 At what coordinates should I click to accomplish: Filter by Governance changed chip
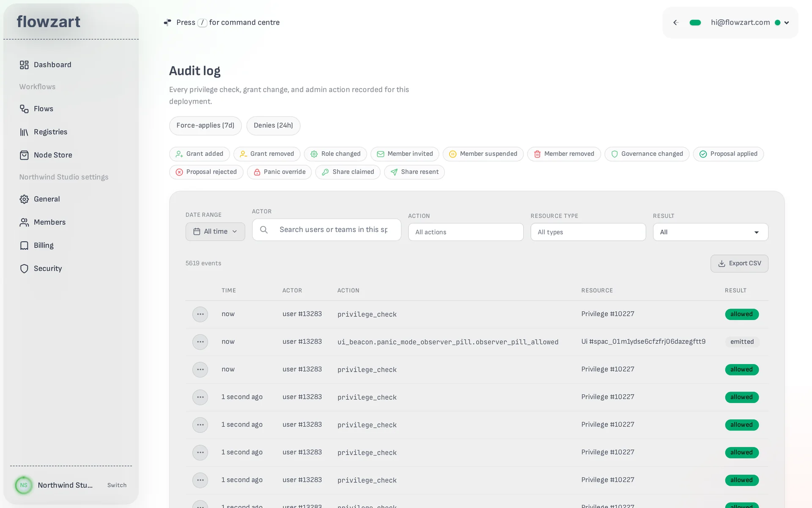click(647, 154)
